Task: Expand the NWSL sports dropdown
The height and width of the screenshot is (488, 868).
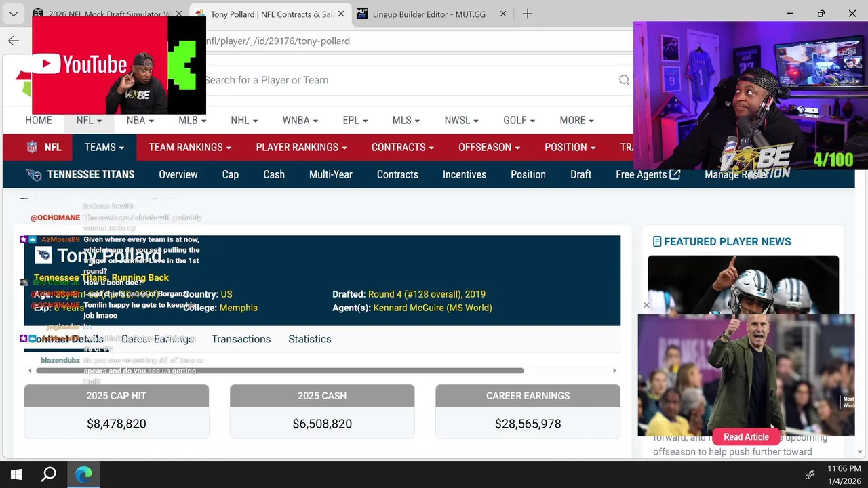Action: [x=461, y=120]
